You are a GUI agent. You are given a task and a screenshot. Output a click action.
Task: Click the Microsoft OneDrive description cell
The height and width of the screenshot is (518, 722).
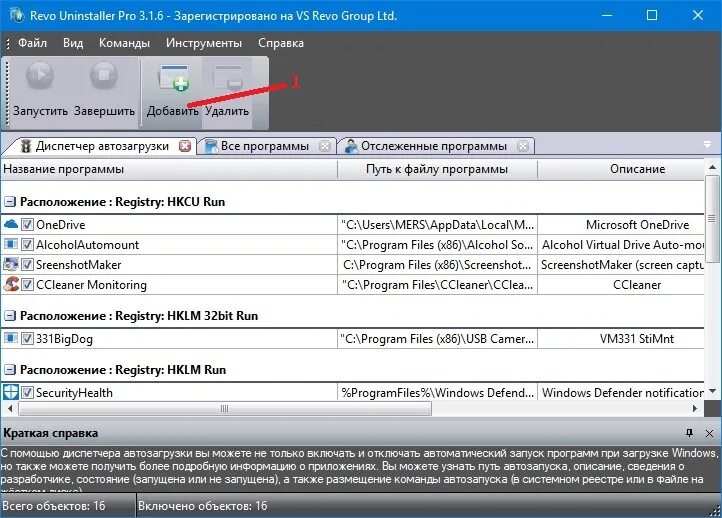[x=621, y=225]
